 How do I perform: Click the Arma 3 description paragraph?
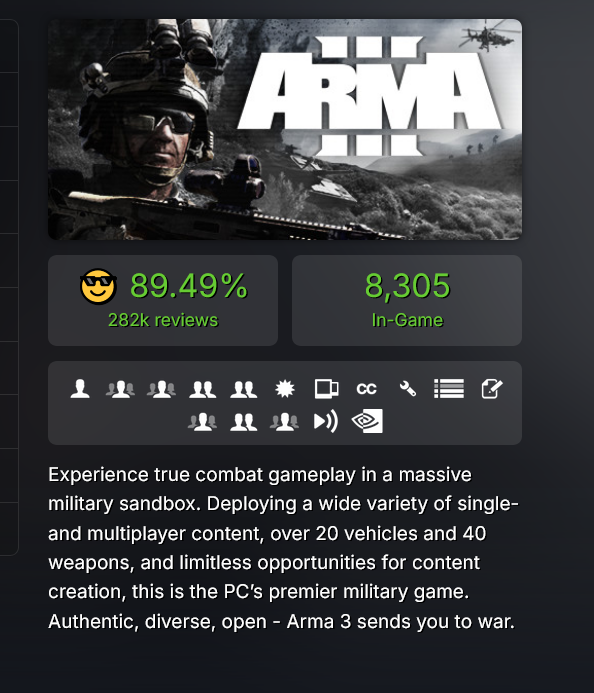click(x=283, y=548)
